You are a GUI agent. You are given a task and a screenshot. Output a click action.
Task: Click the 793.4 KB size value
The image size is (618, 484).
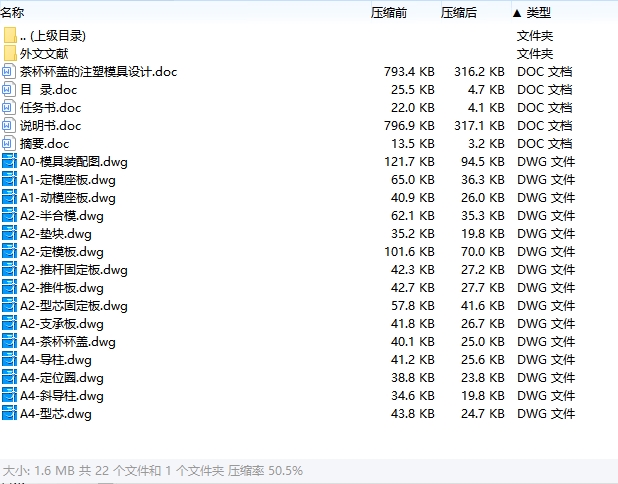click(x=409, y=72)
